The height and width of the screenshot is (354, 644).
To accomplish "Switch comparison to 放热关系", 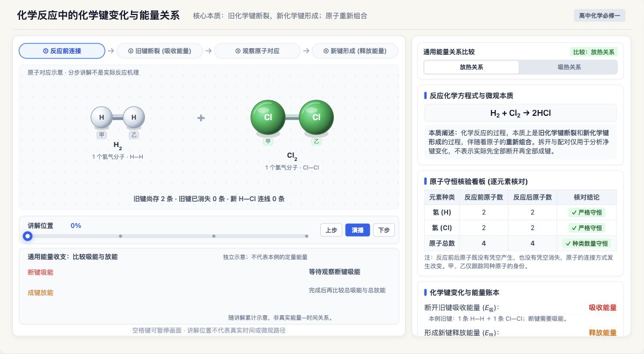I will [x=471, y=67].
